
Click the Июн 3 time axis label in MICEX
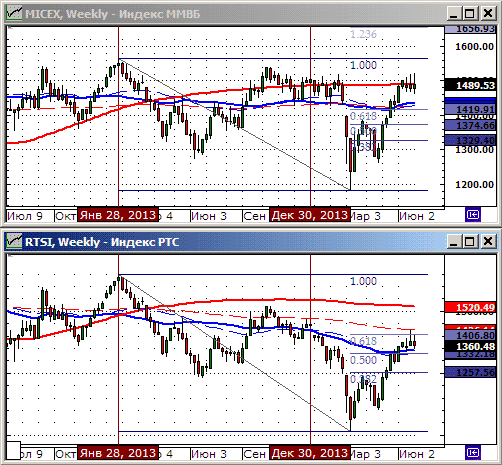coord(209,216)
